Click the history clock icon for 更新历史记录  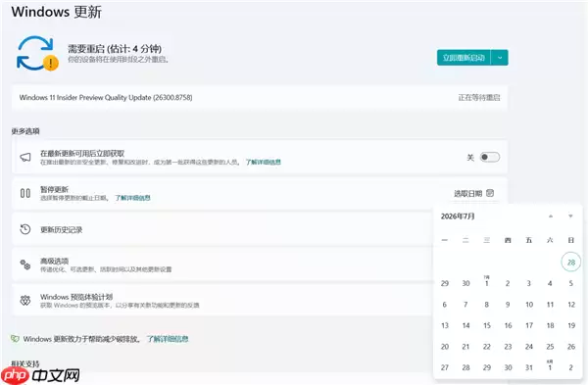pyautogui.click(x=25, y=229)
